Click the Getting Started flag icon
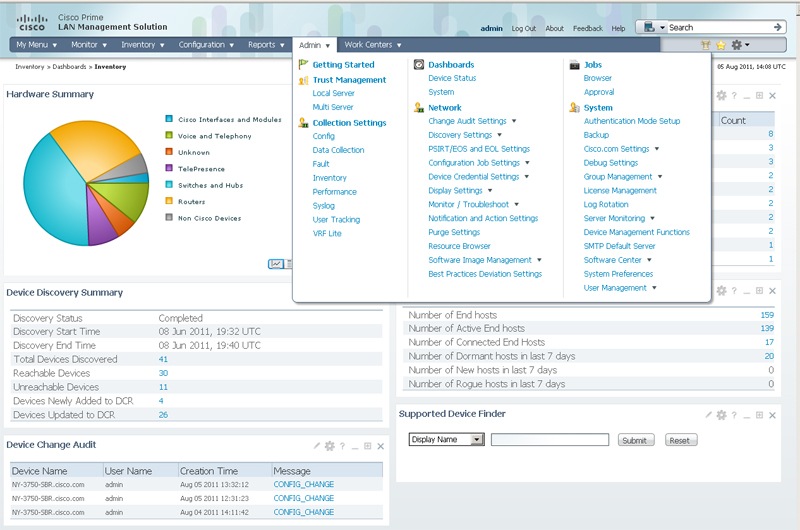This screenshot has height=530, width=800. [303, 64]
